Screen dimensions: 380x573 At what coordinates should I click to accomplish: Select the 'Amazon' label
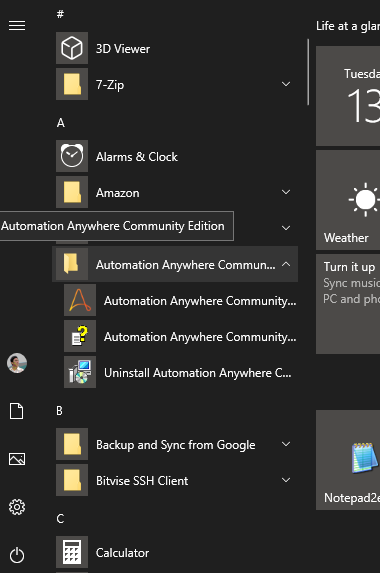pos(118,193)
